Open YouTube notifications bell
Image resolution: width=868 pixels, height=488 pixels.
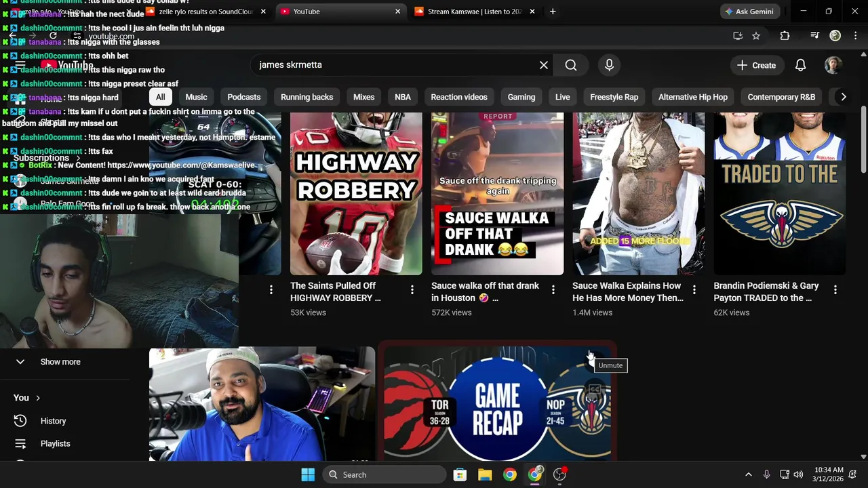(x=800, y=65)
